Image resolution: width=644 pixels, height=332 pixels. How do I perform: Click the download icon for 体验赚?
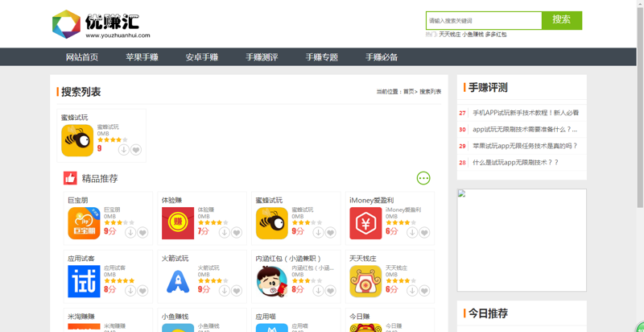pos(225,233)
